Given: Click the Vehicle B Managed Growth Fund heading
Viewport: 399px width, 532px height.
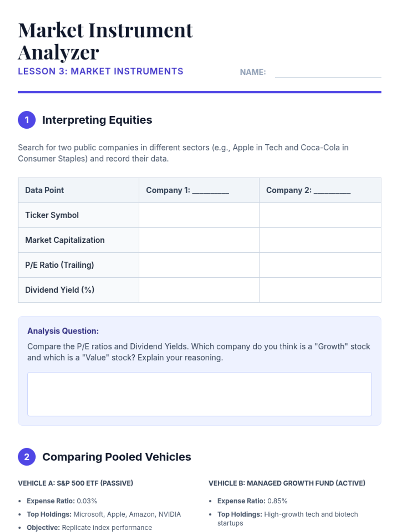Looking at the screenshot, I should pyautogui.click(x=287, y=483).
